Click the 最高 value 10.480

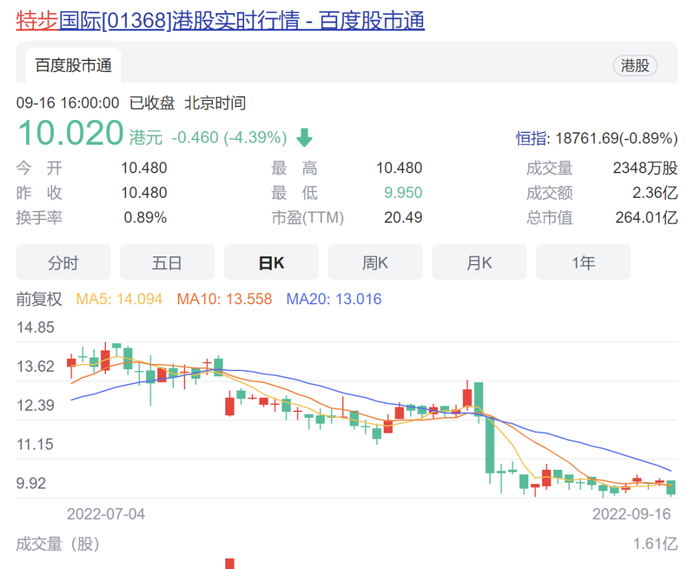click(399, 168)
